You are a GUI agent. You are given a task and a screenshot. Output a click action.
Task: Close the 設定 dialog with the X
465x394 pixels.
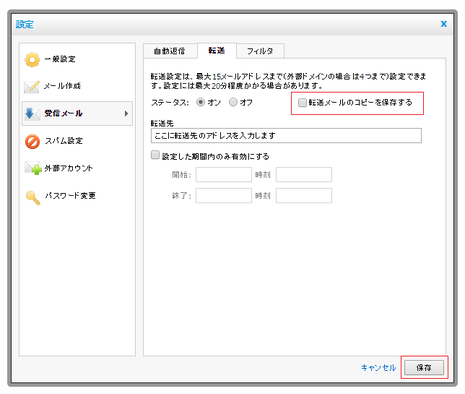coord(444,24)
